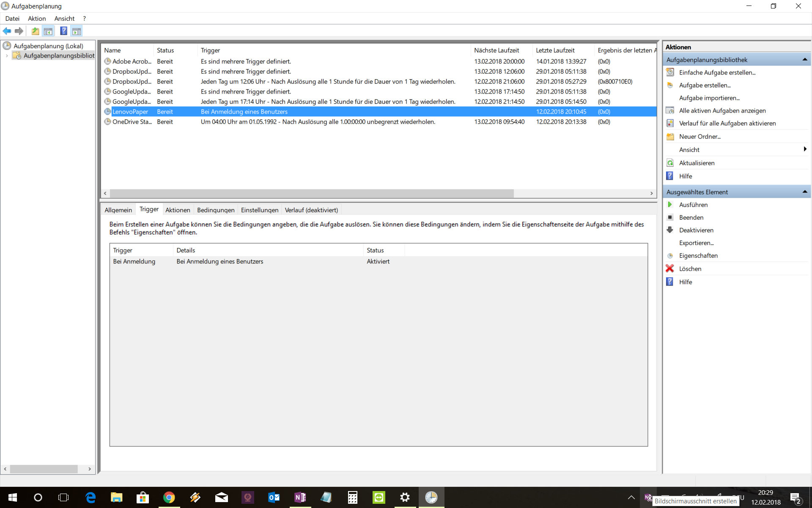Click the Back arrow toolbar icon
Screen dimensions: 812x508
[7, 31]
